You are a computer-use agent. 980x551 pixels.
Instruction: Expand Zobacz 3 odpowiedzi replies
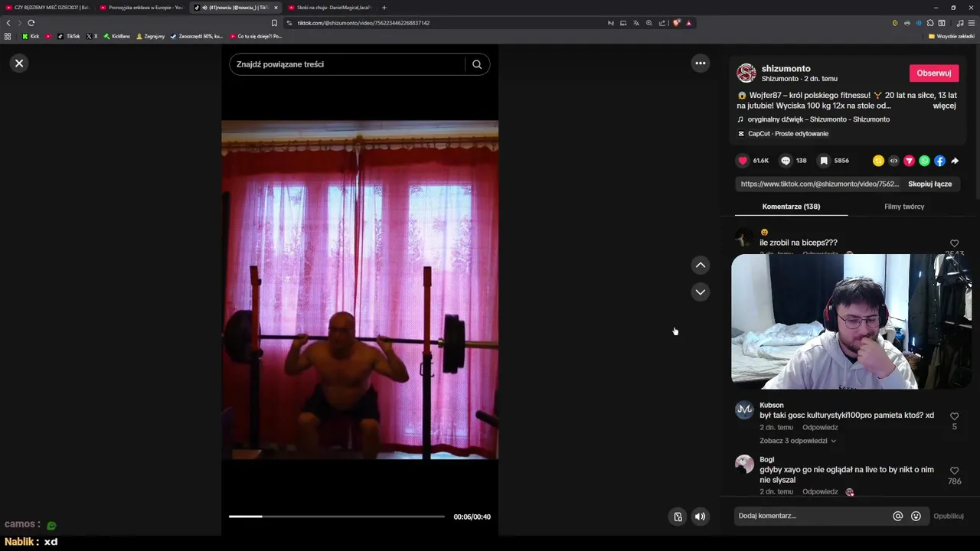(x=798, y=441)
